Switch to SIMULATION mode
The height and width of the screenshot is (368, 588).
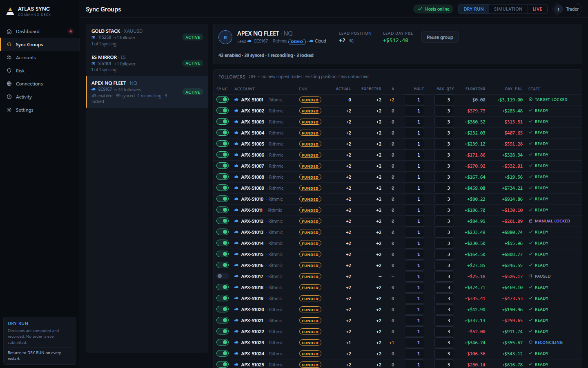[x=508, y=9]
